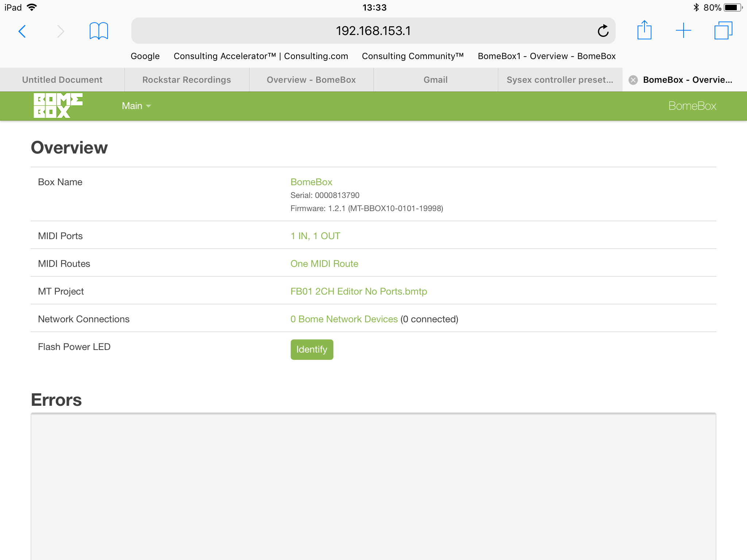Click BomeBox brand text in header
747x560 pixels.
pyautogui.click(x=692, y=106)
